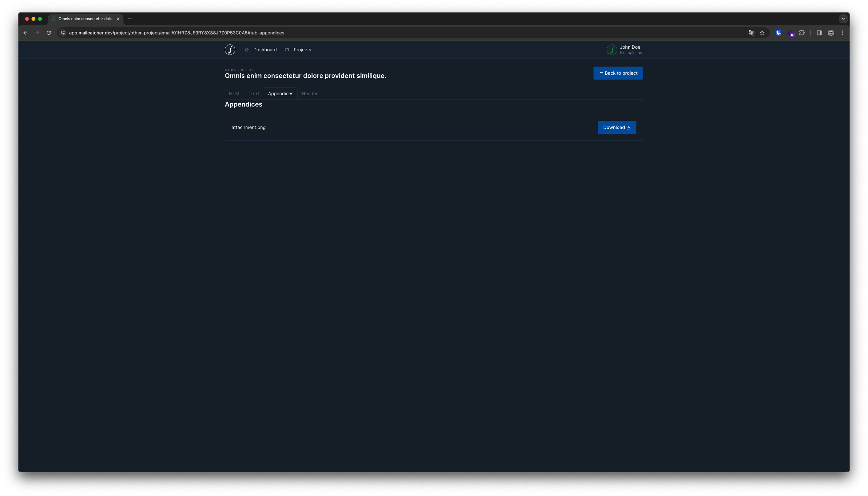Click the Back to project button
Screen dimensions: 868x496
(618, 73)
